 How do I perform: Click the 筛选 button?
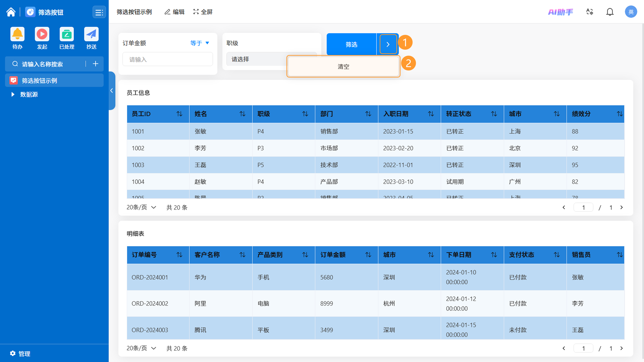click(x=352, y=44)
